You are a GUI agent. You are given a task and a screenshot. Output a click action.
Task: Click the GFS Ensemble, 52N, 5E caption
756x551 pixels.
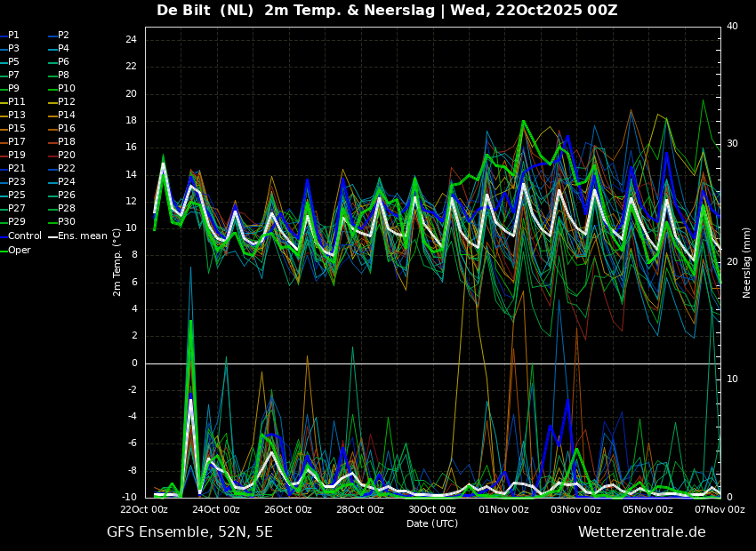click(x=189, y=532)
